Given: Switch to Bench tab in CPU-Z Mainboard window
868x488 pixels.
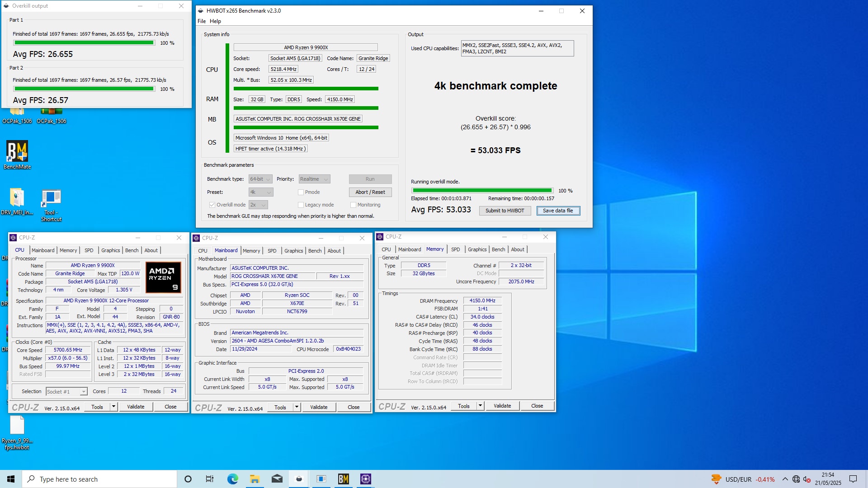Looking at the screenshot, I should coord(315,251).
